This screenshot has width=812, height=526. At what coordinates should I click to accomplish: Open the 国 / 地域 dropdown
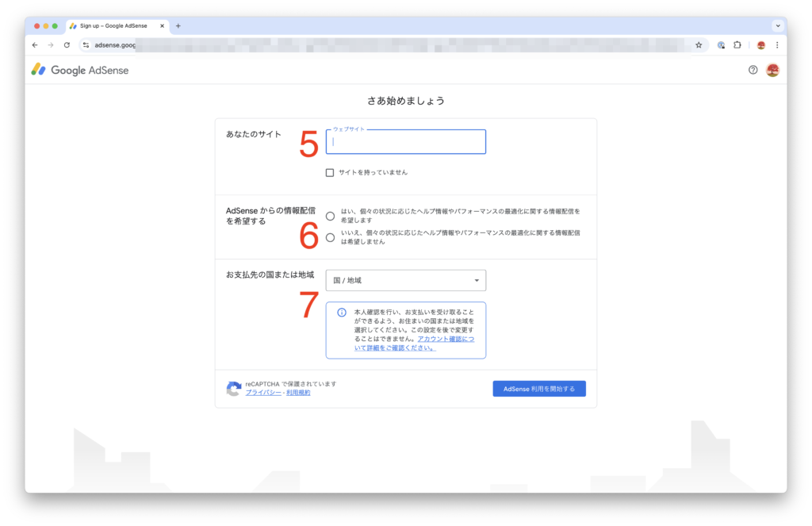[406, 280]
